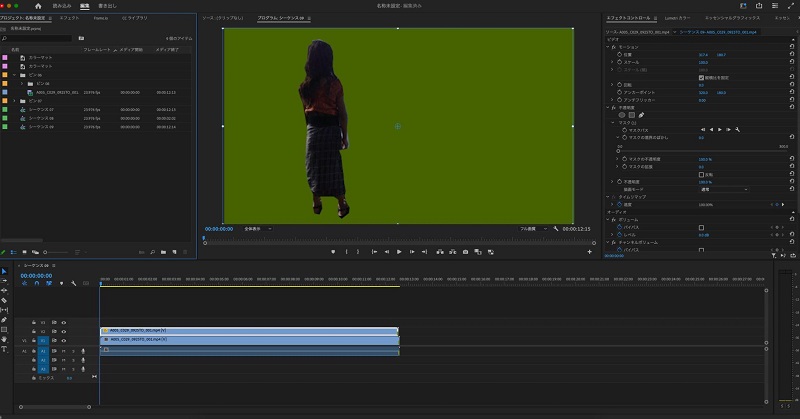
Task: Open the エフェクト panel tab
Action: (x=69, y=18)
